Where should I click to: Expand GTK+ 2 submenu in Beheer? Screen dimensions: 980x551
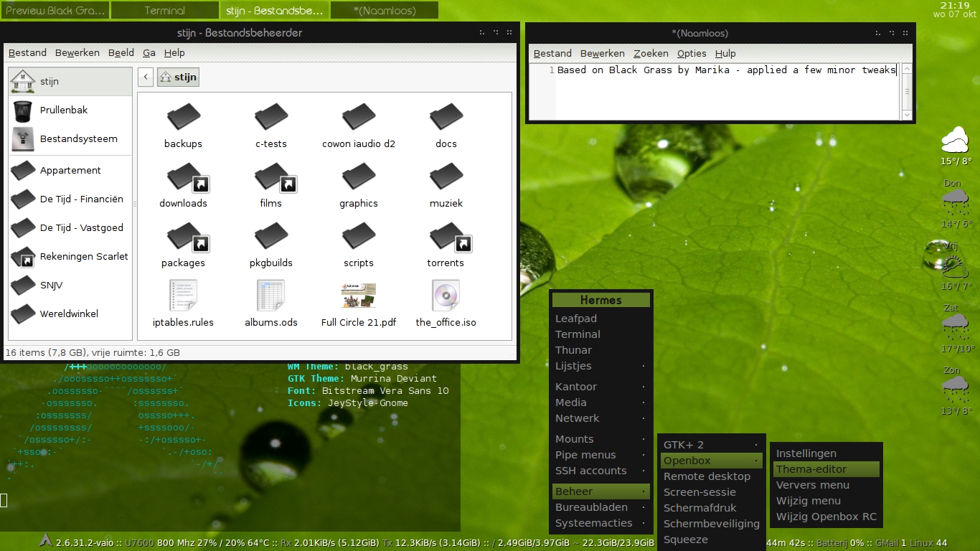tap(712, 445)
